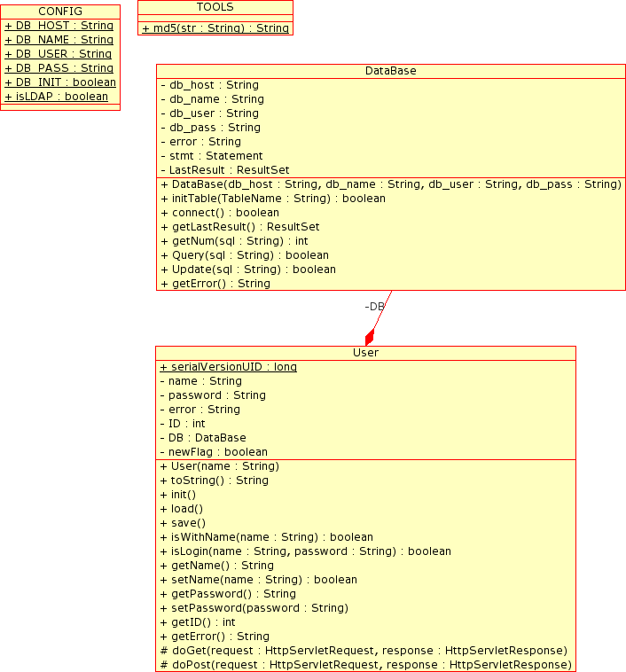Click the name : String attribute in User
The height and width of the screenshot is (672, 626).
point(200,381)
